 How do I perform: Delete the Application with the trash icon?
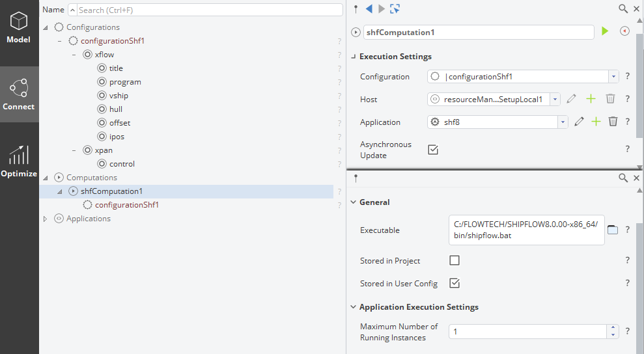(613, 122)
